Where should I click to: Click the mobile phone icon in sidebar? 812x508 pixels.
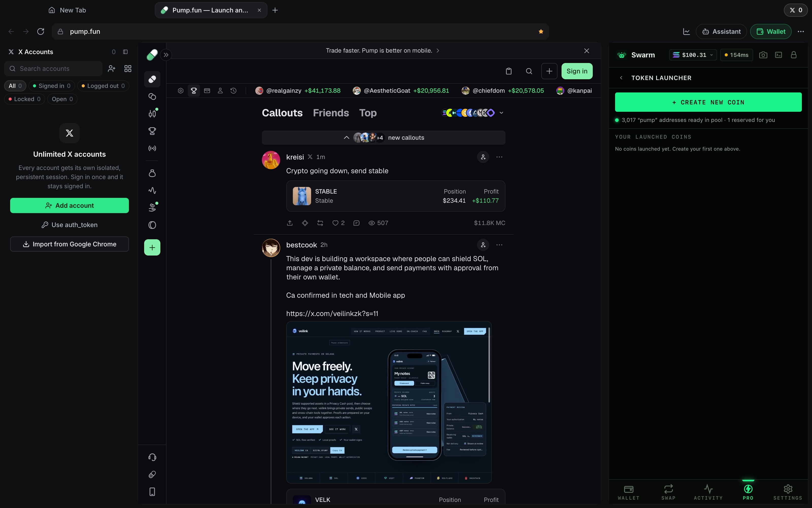pos(152,491)
